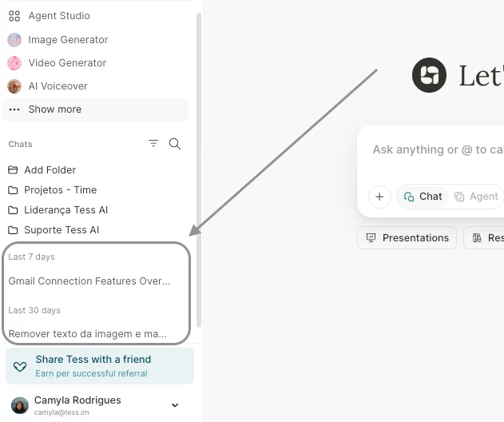This screenshot has width=504, height=422.
Task: Click Earn per successful referral text
Action: pos(91,373)
